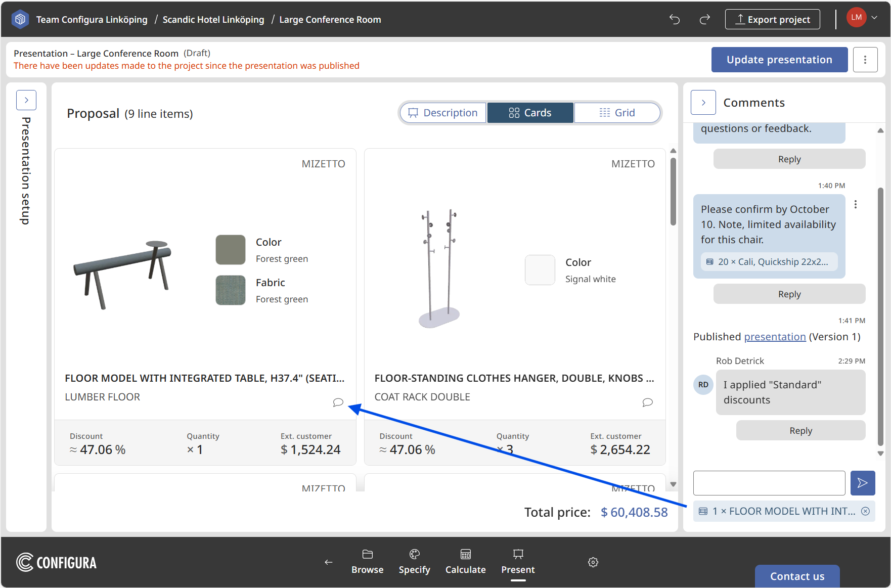Image resolution: width=891 pixels, height=588 pixels.
Task: Reply to the questions or feedback comment
Action: click(x=789, y=159)
